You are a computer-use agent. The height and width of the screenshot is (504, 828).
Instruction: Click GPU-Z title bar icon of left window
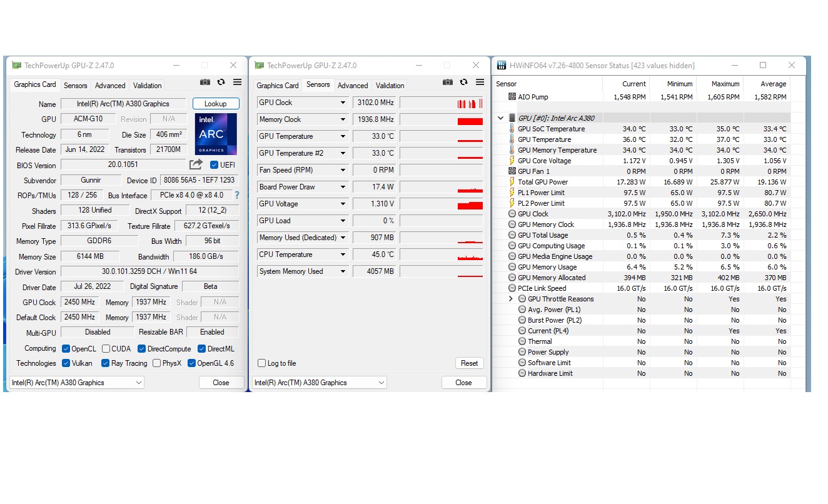(x=16, y=65)
